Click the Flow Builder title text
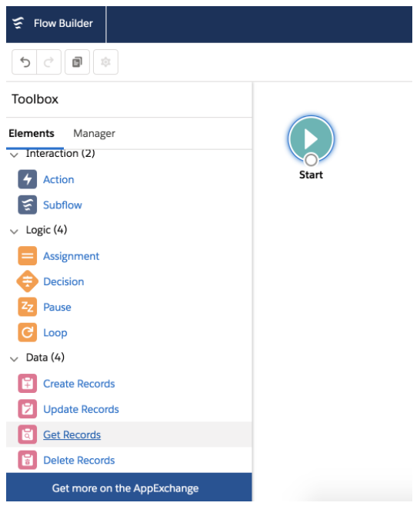 (63, 23)
